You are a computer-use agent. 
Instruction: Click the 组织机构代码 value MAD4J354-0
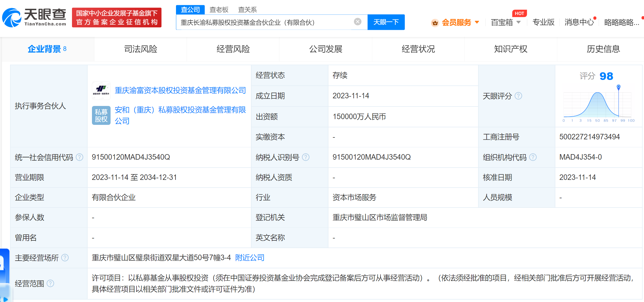[x=581, y=157]
